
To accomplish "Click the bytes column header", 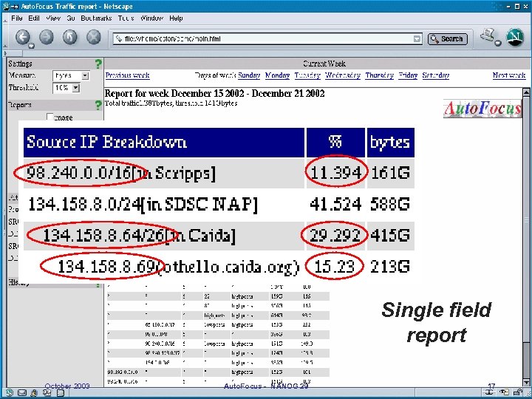I will (x=391, y=142).
